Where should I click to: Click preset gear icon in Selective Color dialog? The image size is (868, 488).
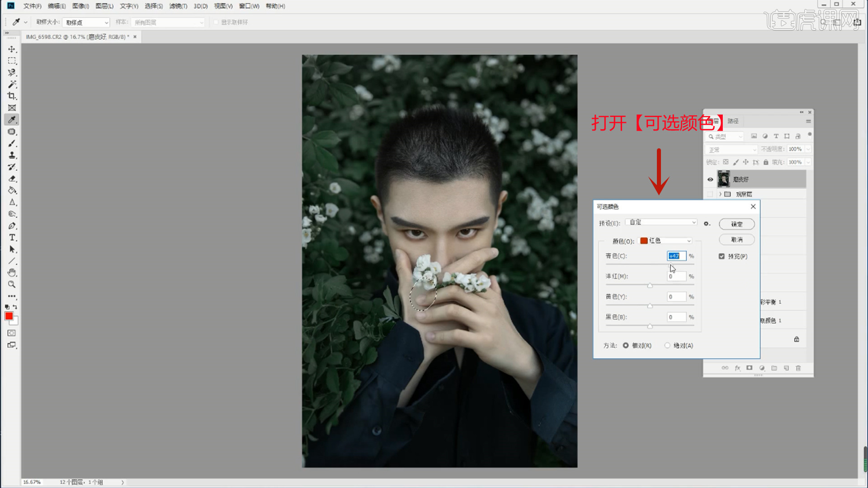click(x=707, y=224)
